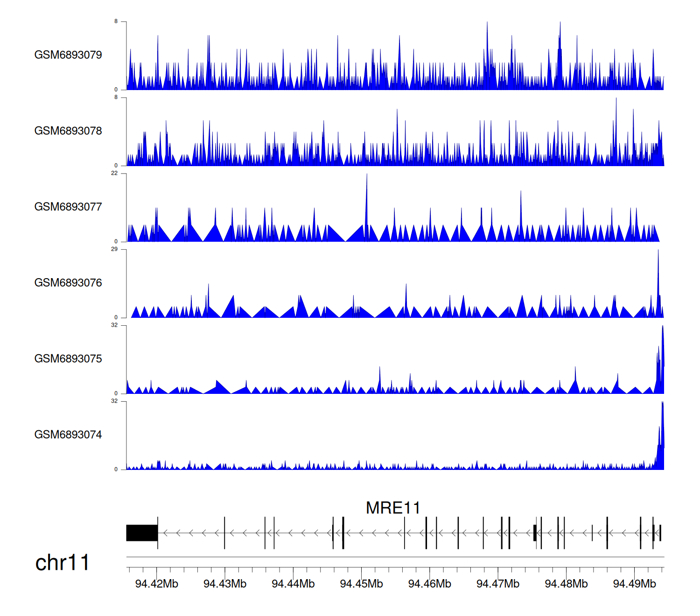
Task: Click the MRE11 gene name
Action: [393, 508]
